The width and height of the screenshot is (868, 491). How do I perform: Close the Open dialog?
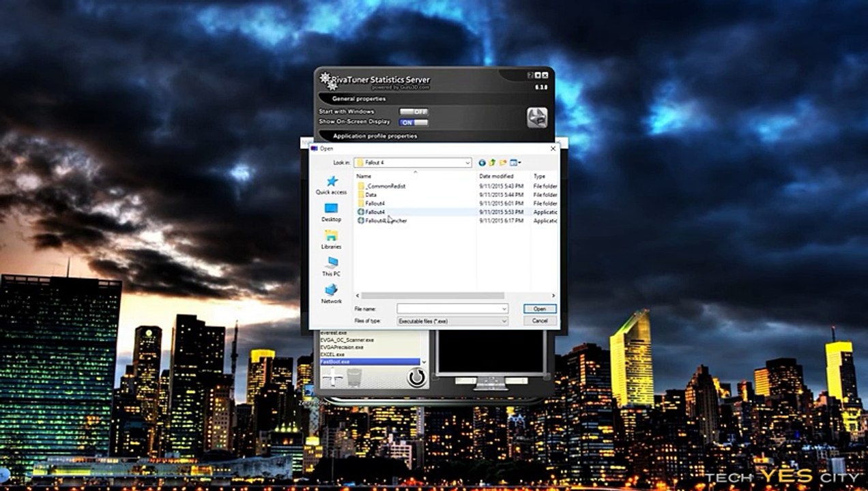pos(552,148)
